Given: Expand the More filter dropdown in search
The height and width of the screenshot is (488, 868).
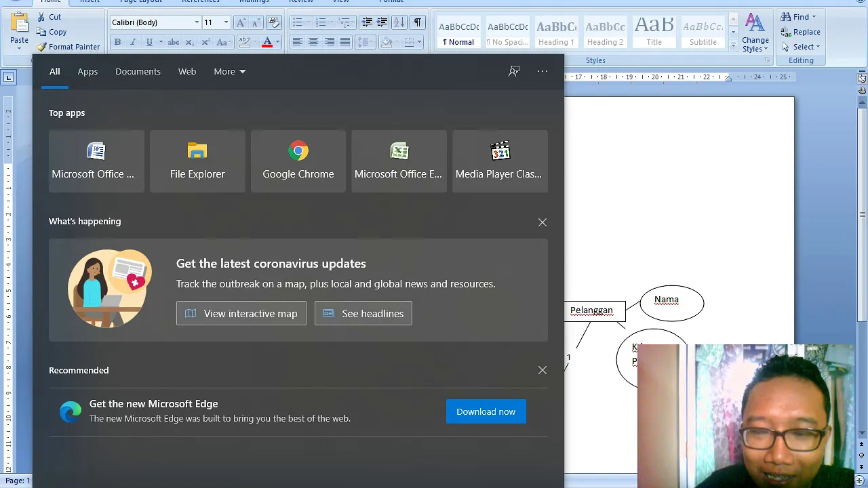Looking at the screenshot, I should click(x=230, y=71).
